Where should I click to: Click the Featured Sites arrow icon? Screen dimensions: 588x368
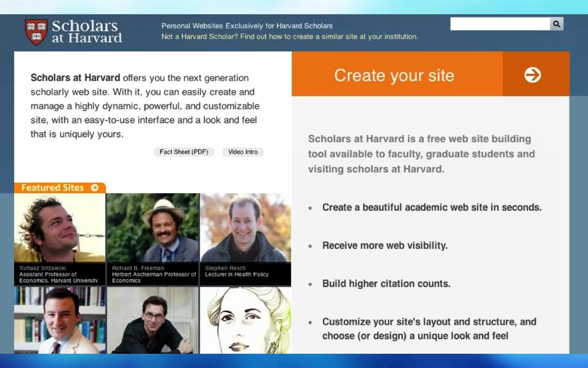tap(95, 188)
